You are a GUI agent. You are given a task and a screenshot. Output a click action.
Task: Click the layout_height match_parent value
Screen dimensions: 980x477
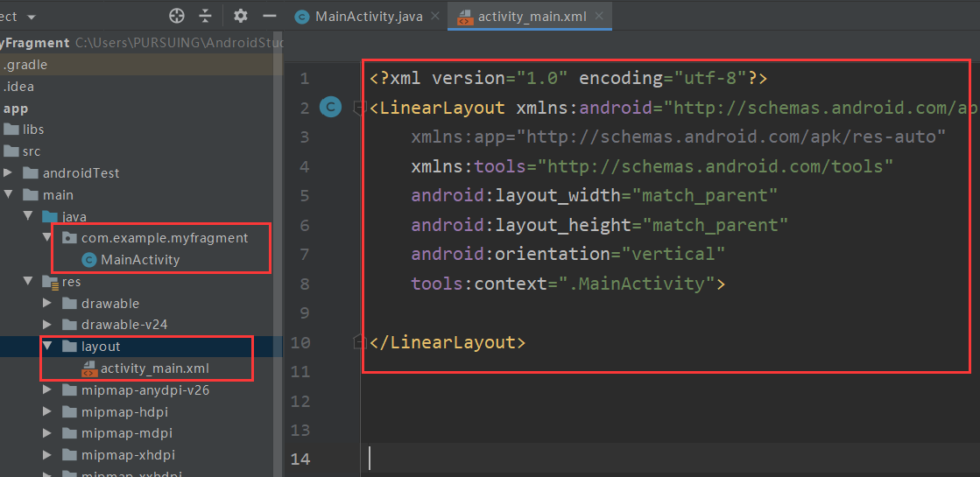point(715,225)
